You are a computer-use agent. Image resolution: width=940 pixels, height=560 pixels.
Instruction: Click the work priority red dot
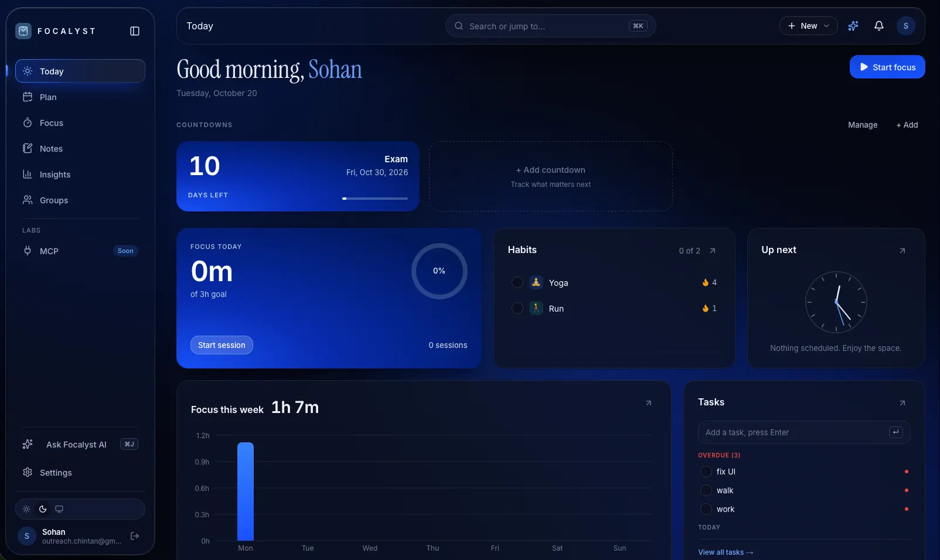click(x=907, y=509)
